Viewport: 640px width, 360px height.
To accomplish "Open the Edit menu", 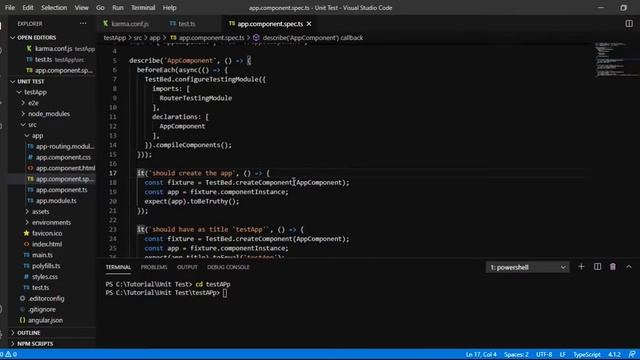I will pyautogui.click(x=28, y=8).
